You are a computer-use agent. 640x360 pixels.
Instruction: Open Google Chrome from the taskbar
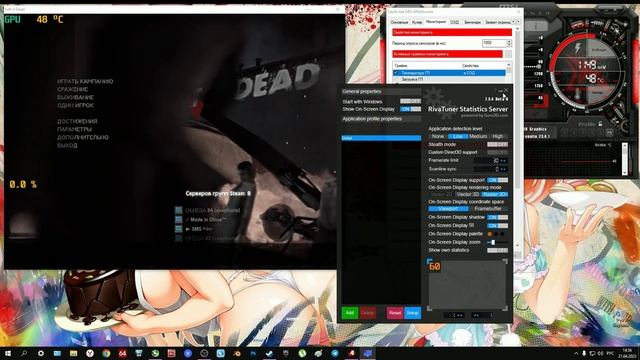pyautogui.click(x=106, y=353)
